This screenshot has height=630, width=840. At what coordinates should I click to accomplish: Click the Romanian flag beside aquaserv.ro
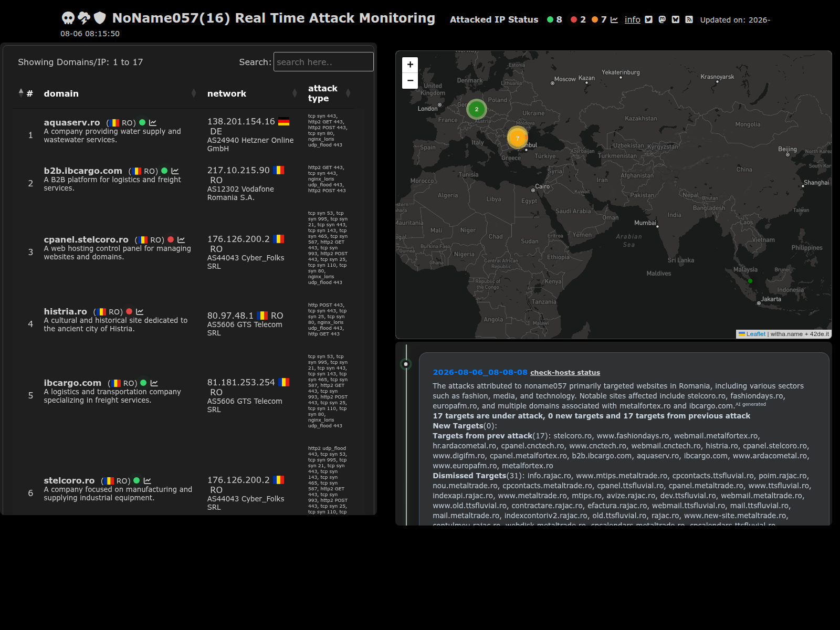tap(114, 123)
